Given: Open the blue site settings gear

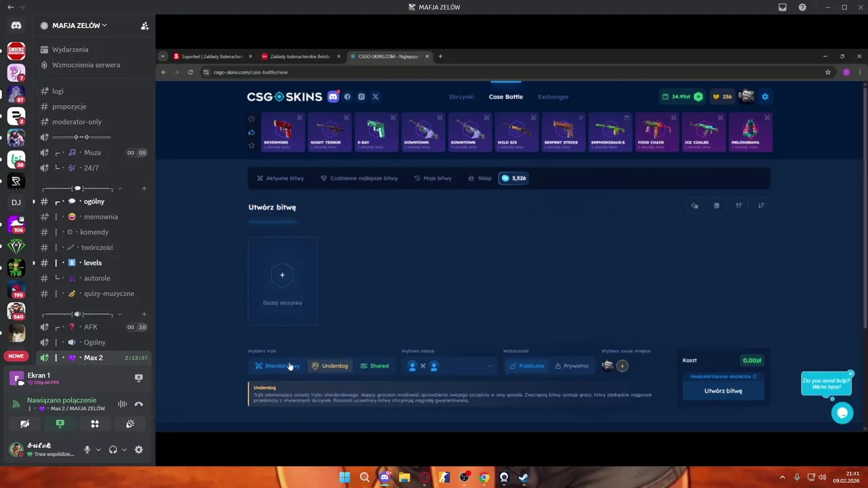Looking at the screenshot, I should [765, 97].
